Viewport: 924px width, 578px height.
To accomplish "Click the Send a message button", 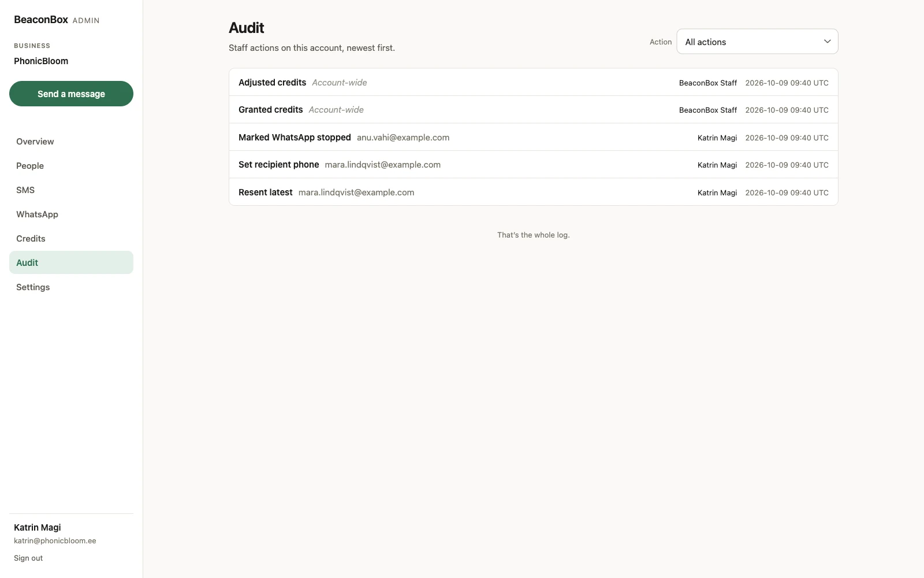I will tap(71, 94).
